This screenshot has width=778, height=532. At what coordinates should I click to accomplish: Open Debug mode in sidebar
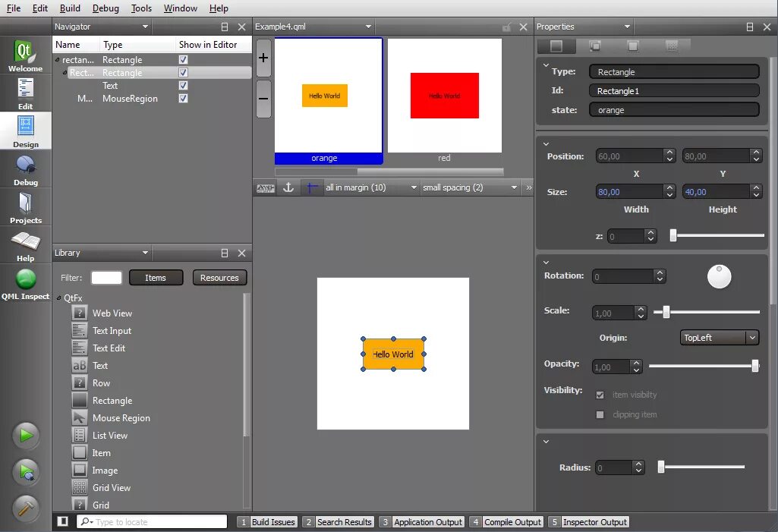pyautogui.click(x=25, y=170)
